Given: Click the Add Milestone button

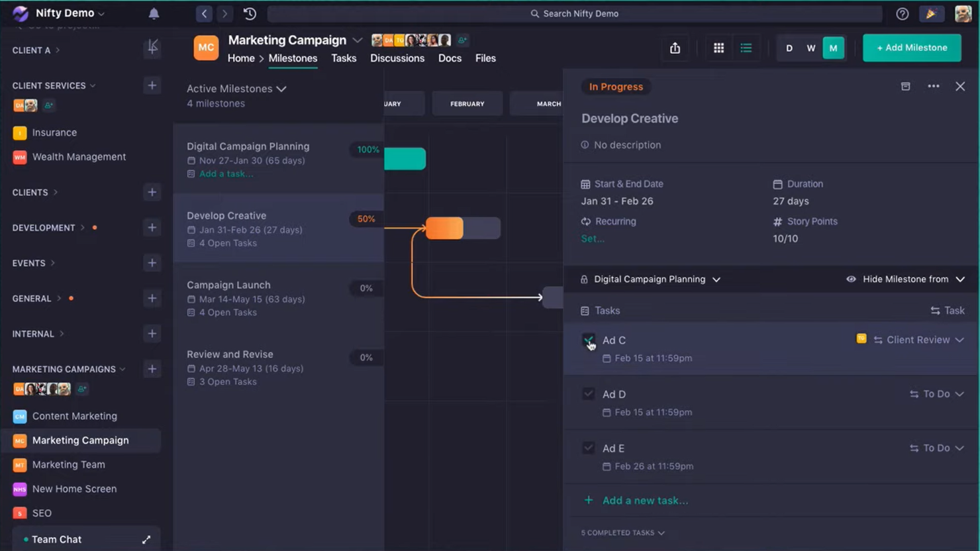Looking at the screenshot, I should click(x=912, y=48).
